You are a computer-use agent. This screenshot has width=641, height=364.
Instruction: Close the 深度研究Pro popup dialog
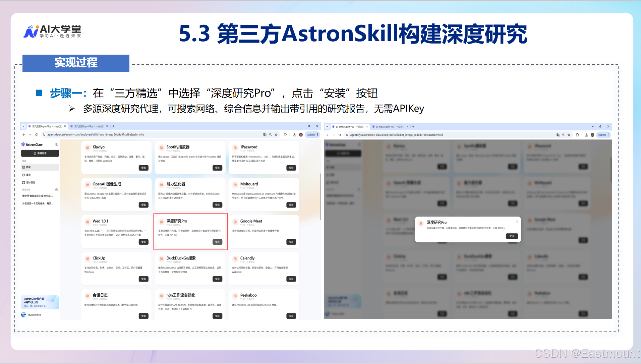[517, 222]
